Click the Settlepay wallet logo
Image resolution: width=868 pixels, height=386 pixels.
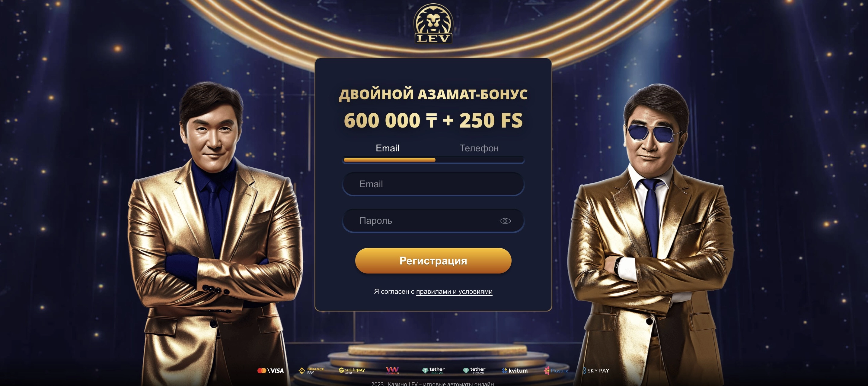click(x=352, y=370)
